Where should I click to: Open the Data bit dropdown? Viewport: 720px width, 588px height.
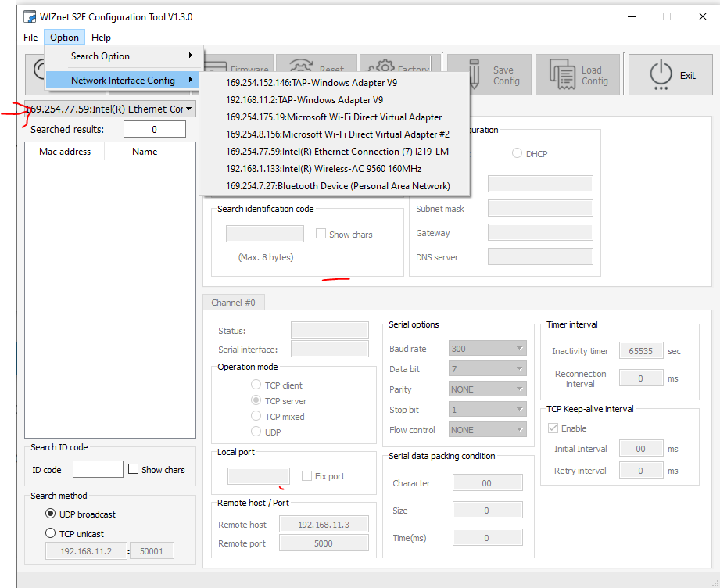pos(487,368)
